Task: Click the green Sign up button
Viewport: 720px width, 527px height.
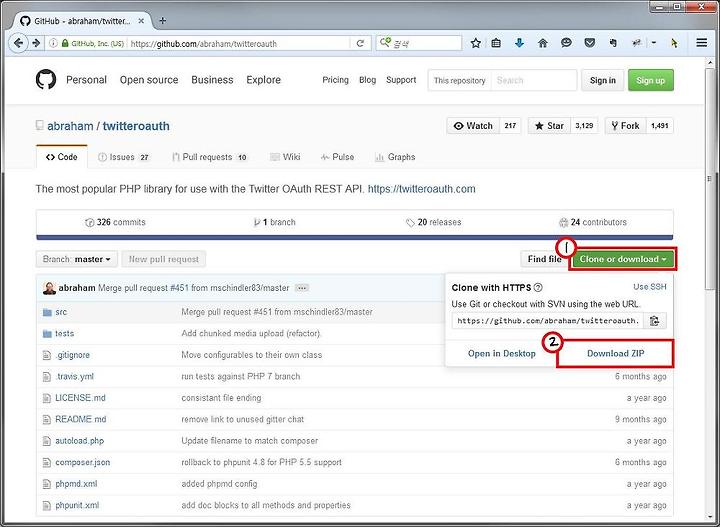Action: point(651,80)
